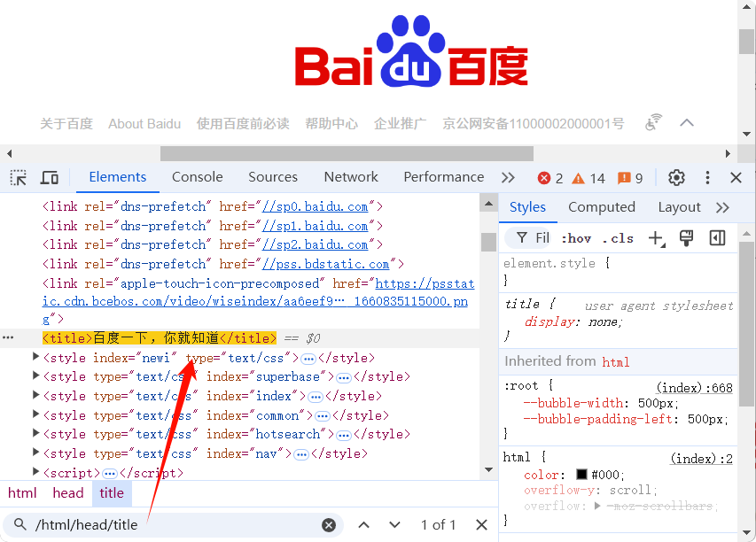Click the ellipsis badge in script node
The width and height of the screenshot is (756, 542).
pyautogui.click(x=109, y=474)
